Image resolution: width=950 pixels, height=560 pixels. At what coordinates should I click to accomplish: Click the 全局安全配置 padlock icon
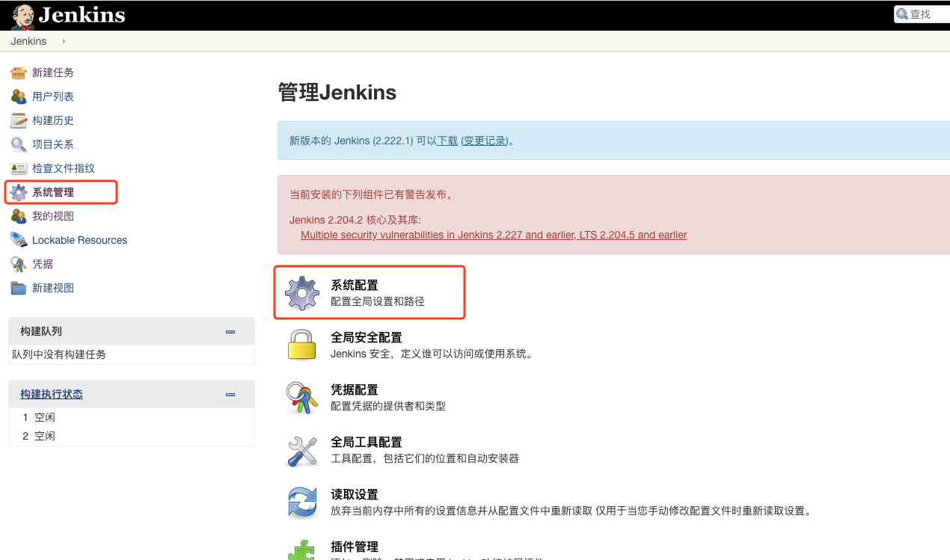click(302, 345)
